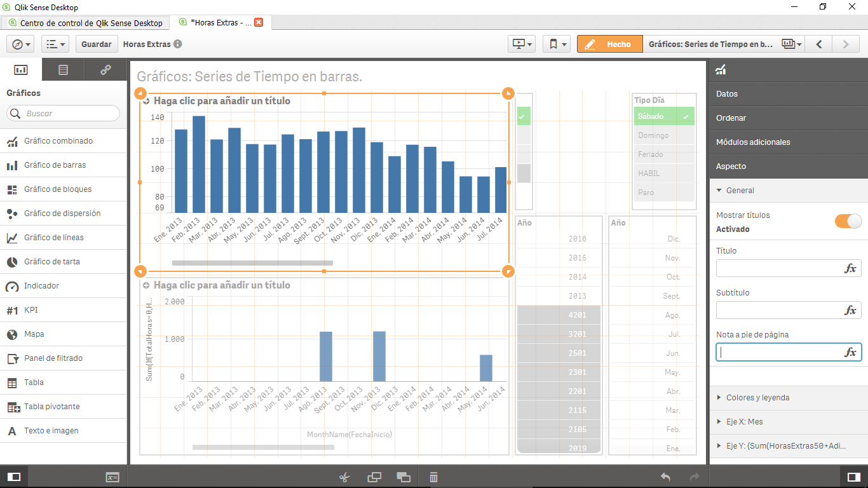Toggle the properties panel at bottom right
The height and width of the screenshot is (488, 868).
[x=853, y=477]
